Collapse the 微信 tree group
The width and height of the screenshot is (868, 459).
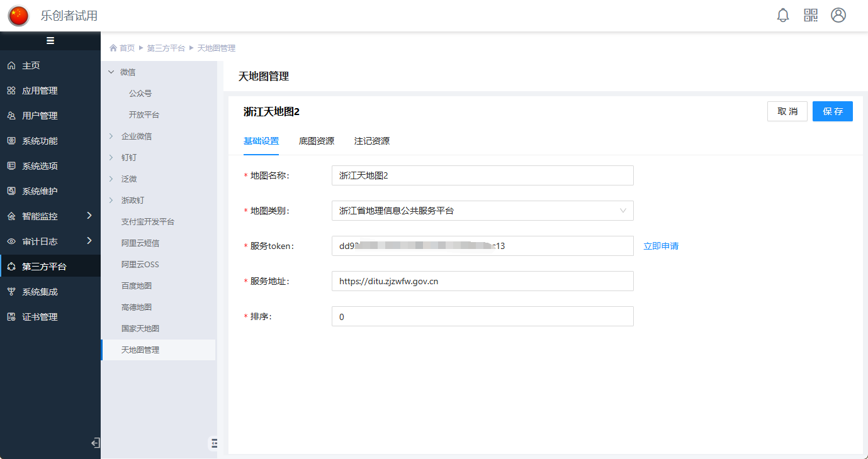coord(111,72)
